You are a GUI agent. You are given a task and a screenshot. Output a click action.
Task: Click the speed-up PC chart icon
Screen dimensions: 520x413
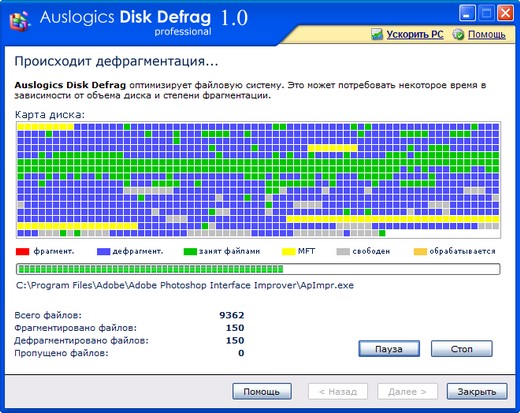click(377, 34)
